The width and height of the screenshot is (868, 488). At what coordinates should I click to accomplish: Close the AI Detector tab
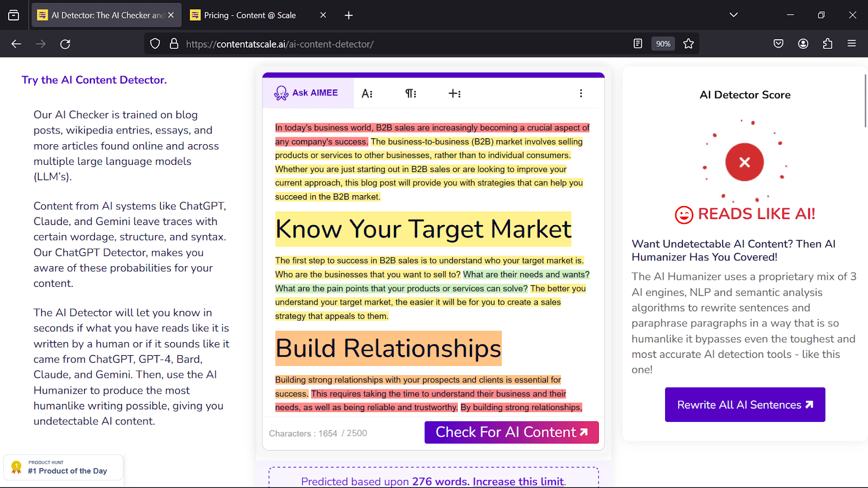(x=171, y=15)
